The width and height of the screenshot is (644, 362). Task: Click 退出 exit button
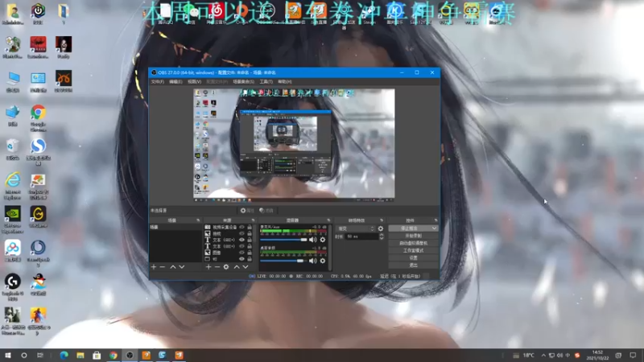(413, 265)
